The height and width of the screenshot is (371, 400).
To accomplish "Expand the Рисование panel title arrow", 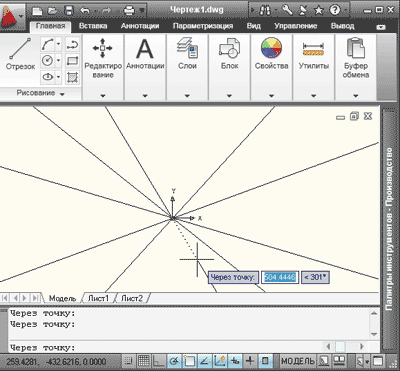I will [x=62, y=94].
